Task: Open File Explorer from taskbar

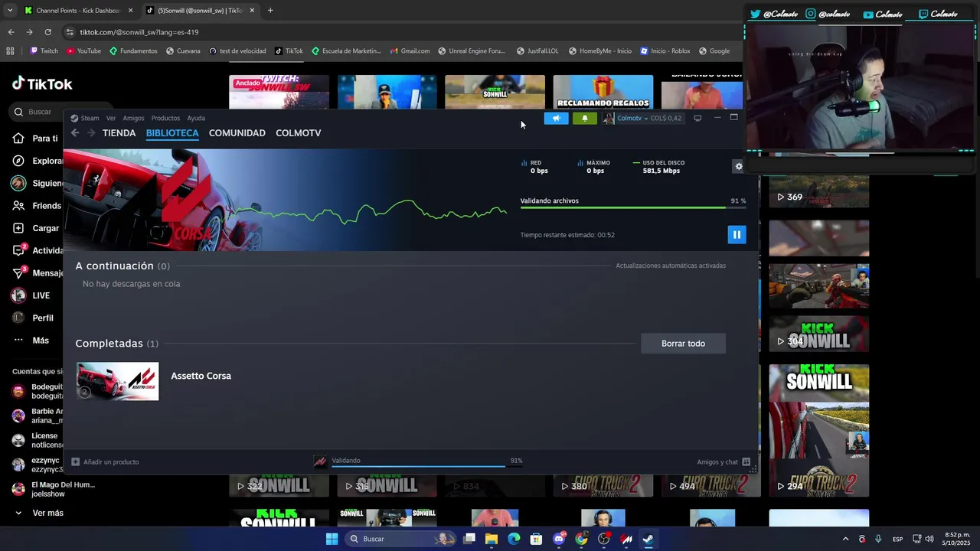Action: [492, 539]
